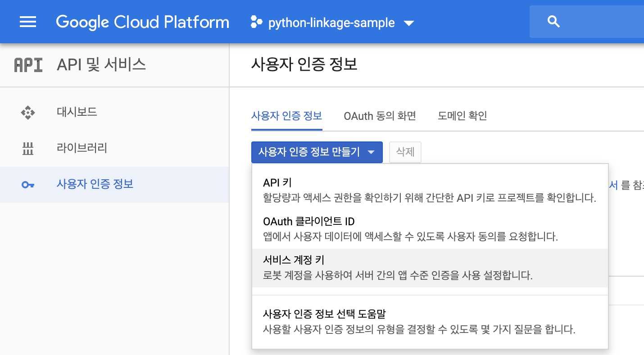Click the 삭제 button
This screenshot has height=355, width=644.
click(x=405, y=152)
